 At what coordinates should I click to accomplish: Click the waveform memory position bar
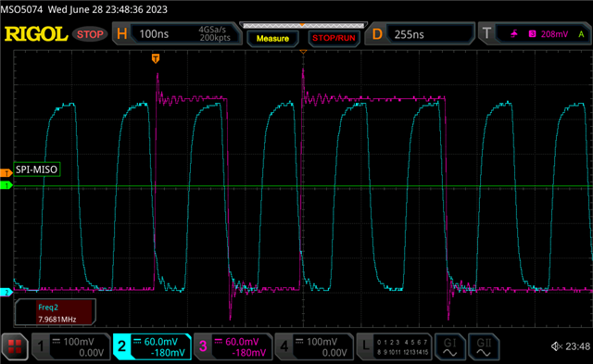tap(303, 26)
